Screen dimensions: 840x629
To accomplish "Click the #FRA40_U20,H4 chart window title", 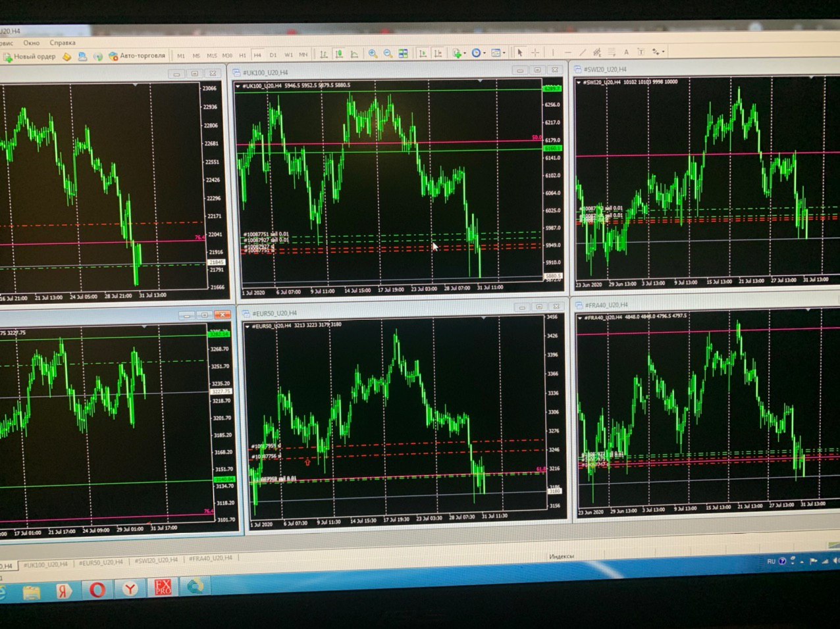I will pyautogui.click(x=606, y=305).
